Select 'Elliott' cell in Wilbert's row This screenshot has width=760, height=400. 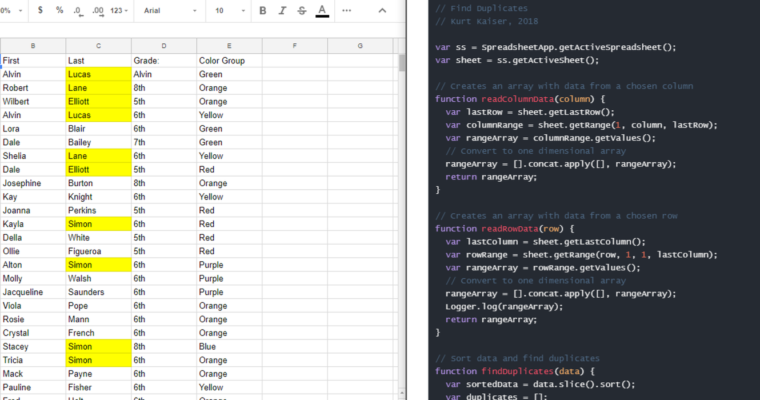pyautogui.click(x=98, y=101)
